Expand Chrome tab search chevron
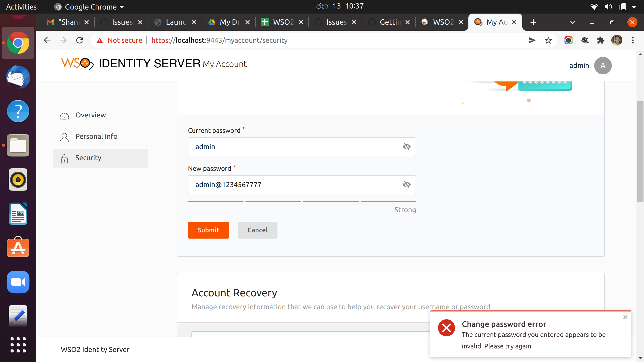This screenshot has height=362, width=644. [572, 22]
